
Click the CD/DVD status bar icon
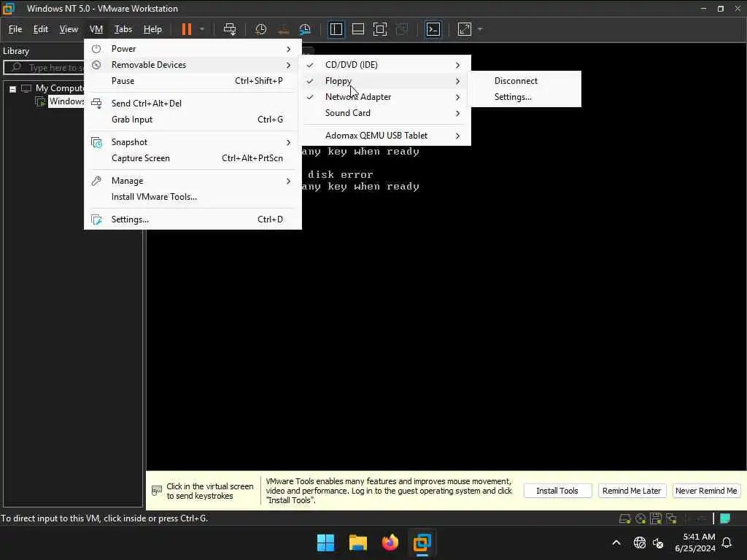[x=640, y=519]
